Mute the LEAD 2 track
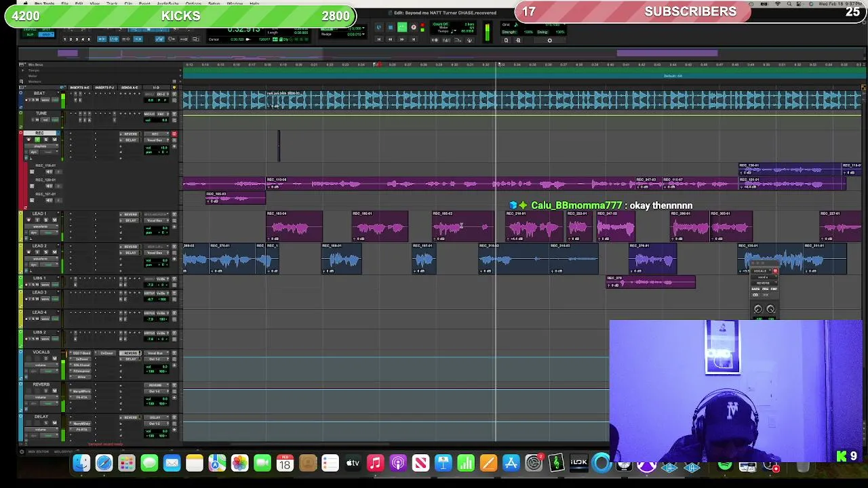 54,252
